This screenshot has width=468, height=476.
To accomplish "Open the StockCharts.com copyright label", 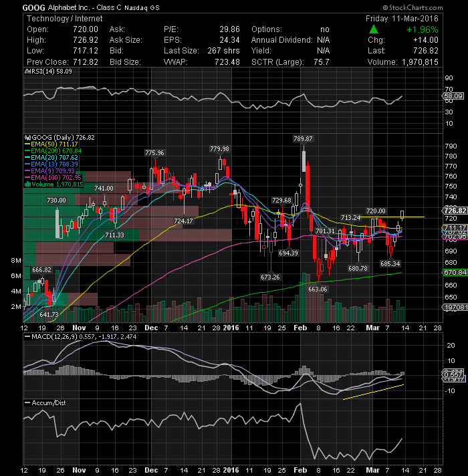I will coord(413,7).
